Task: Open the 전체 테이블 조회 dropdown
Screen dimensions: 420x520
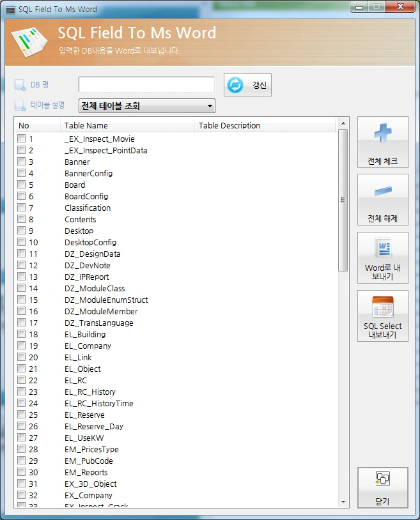Action: point(147,106)
